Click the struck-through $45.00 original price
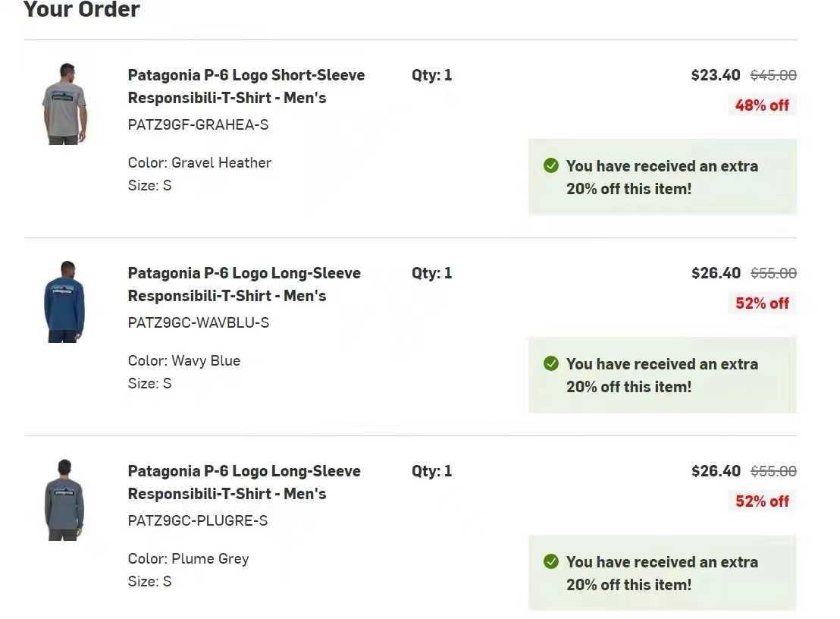 [x=773, y=75]
